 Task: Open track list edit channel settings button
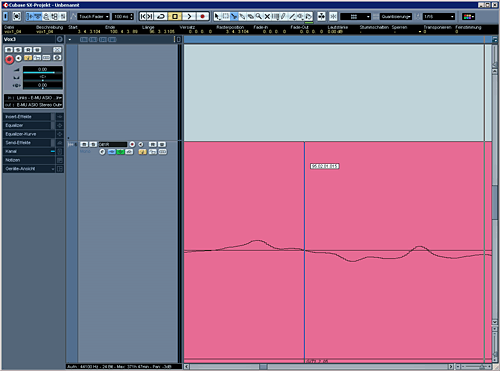click(102, 152)
